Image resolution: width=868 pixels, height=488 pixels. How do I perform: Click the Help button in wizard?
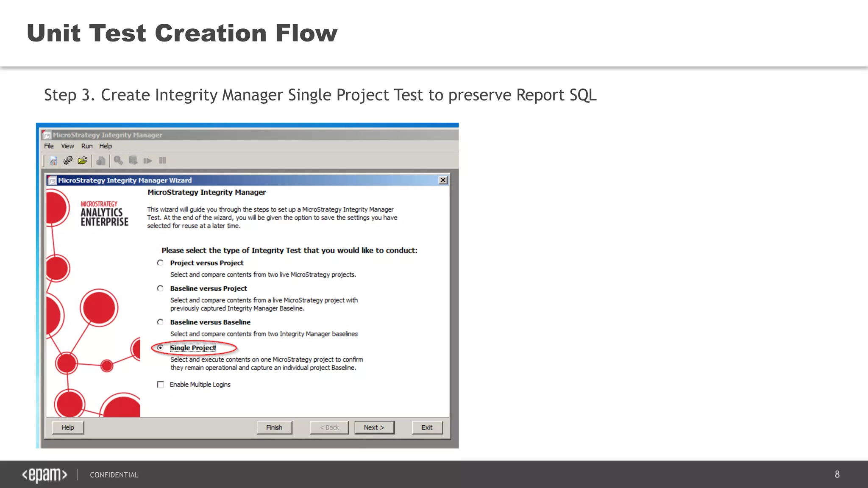(68, 427)
